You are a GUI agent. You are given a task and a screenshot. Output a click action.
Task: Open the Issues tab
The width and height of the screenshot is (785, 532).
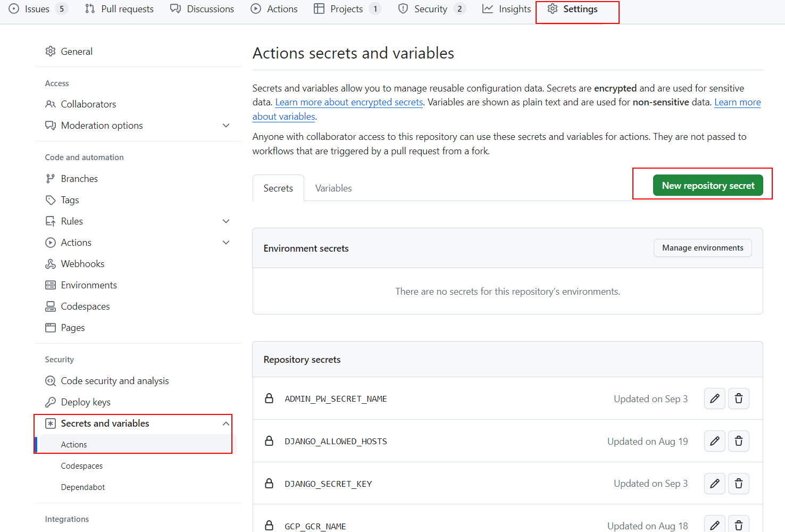37,9
